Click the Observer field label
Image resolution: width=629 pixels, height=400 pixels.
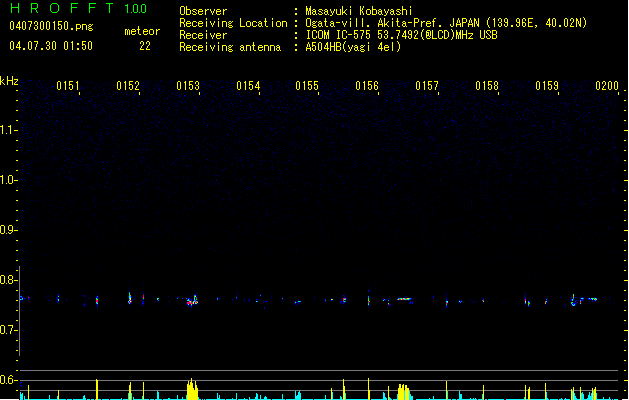click(x=203, y=11)
